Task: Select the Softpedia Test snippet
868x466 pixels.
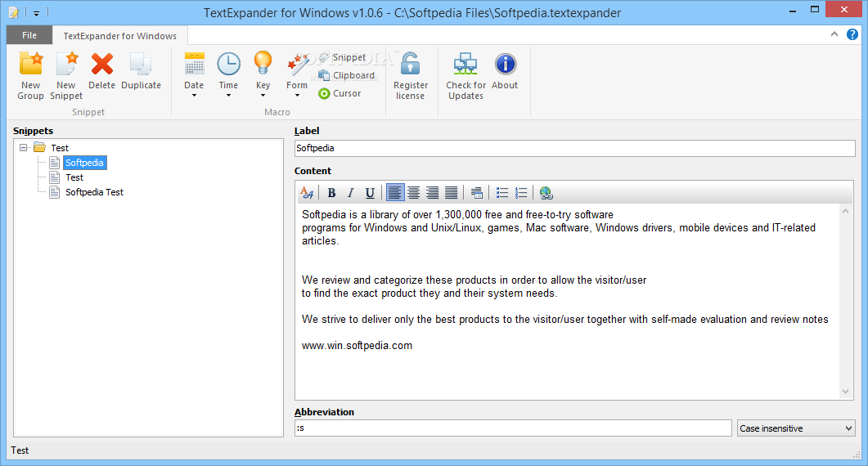Action: [x=94, y=192]
